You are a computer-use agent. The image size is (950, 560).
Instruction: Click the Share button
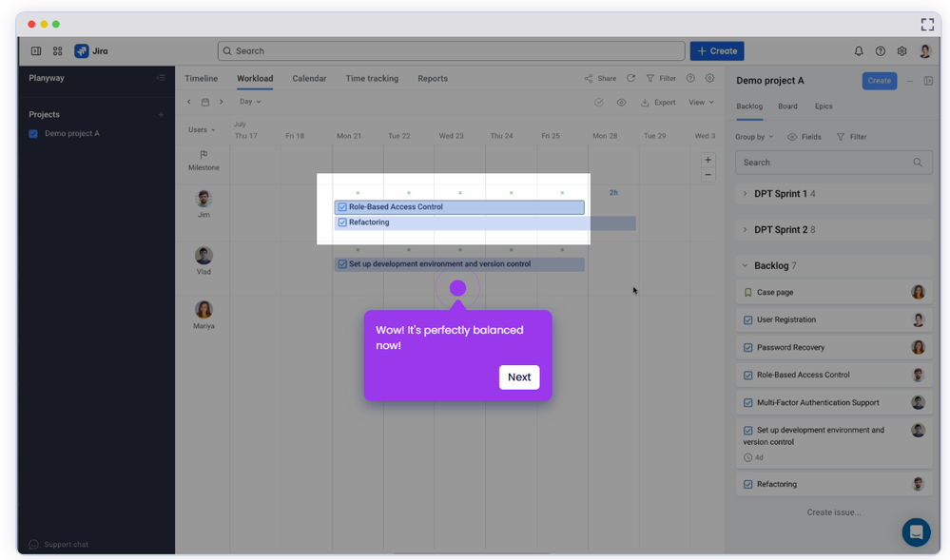point(600,78)
